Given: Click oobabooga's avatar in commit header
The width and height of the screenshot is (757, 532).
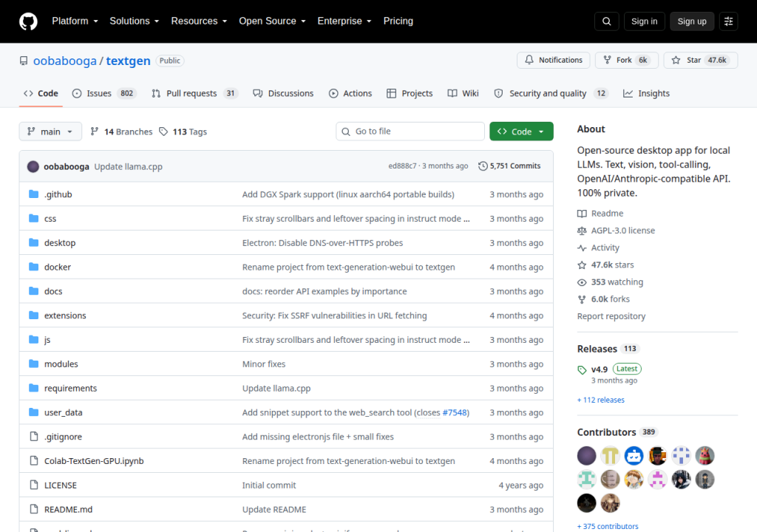Looking at the screenshot, I should [x=33, y=166].
